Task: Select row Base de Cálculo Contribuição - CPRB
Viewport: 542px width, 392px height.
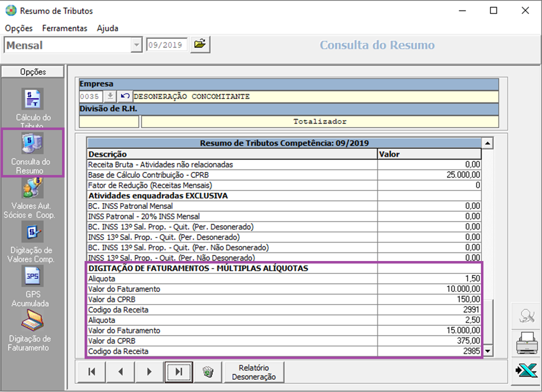Action: coord(284,175)
